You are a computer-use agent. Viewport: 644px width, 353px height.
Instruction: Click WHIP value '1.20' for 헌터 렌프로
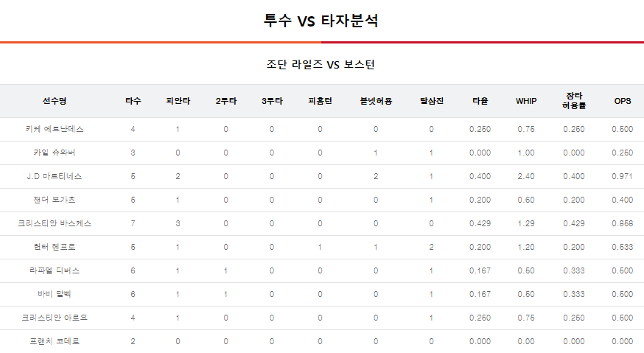pyautogui.click(x=526, y=247)
